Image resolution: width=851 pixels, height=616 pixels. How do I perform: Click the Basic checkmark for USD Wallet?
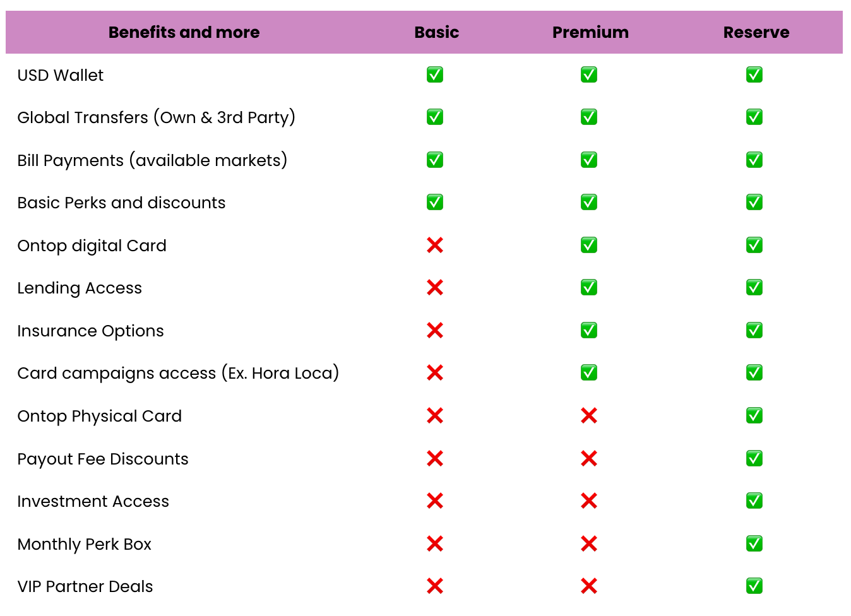(435, 74)
